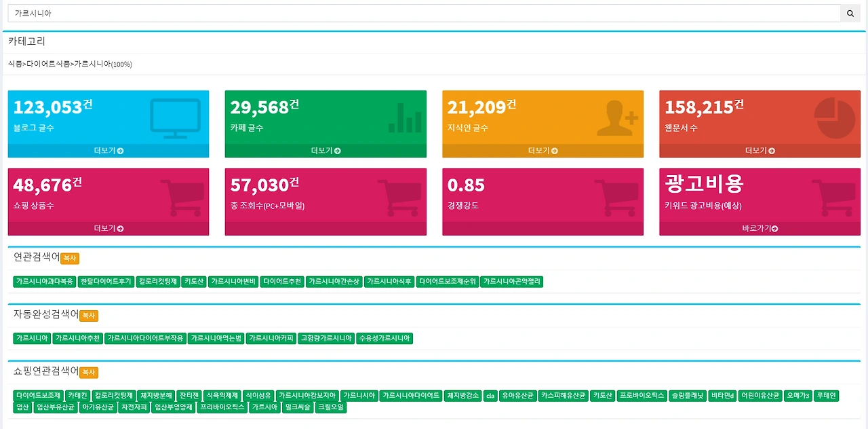Select the 체지방분해 shopping tag
Image resolution: width=868 pixels, height=429 pixels.
(156, 395)
